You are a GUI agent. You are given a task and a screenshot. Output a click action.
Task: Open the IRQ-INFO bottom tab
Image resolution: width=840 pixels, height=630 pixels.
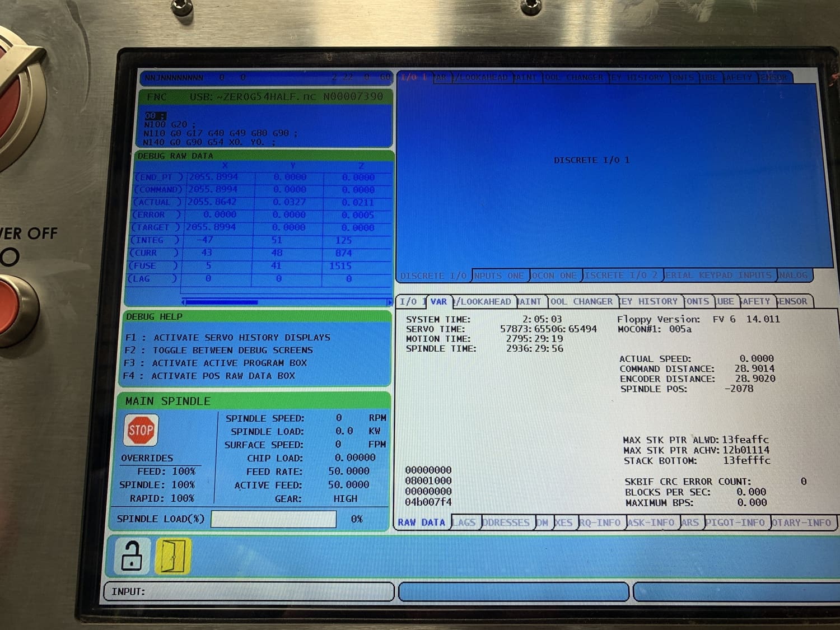[x=600, y=522]
